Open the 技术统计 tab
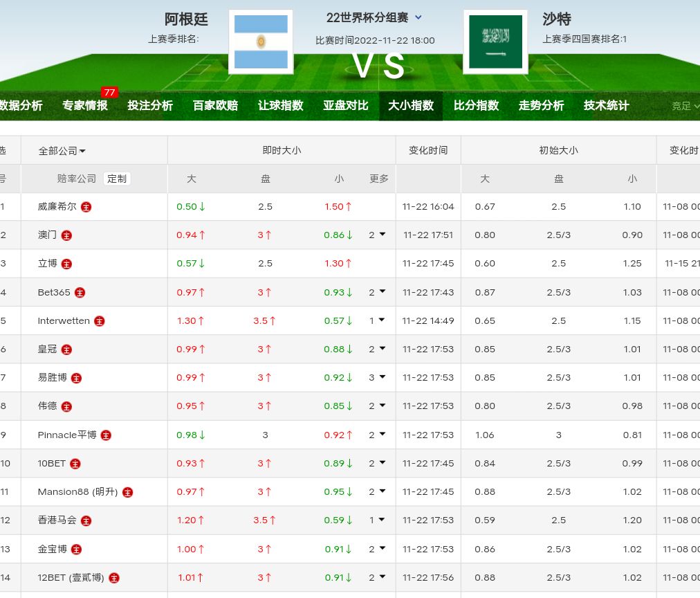 tap(606, 106)
